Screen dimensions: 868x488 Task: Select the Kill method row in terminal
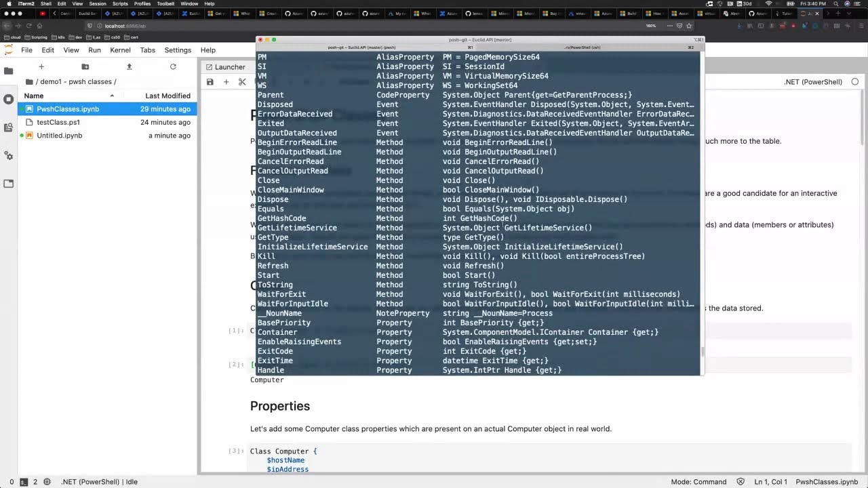click(478, 256)
